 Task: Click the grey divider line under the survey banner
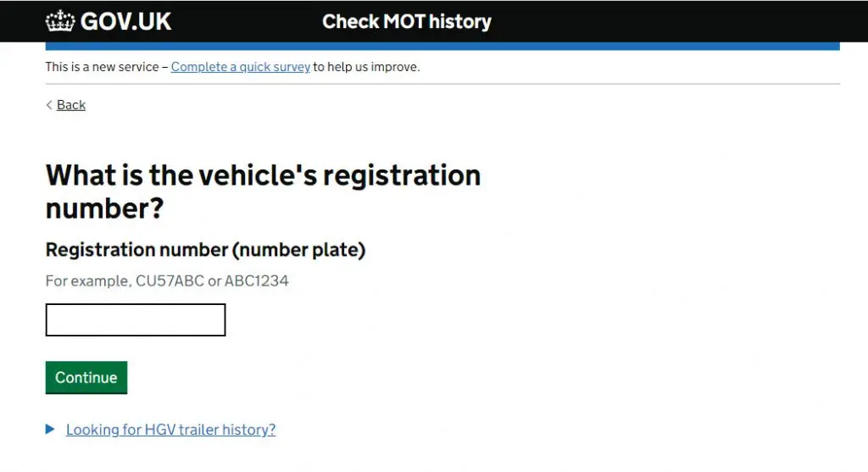[442, 84]
